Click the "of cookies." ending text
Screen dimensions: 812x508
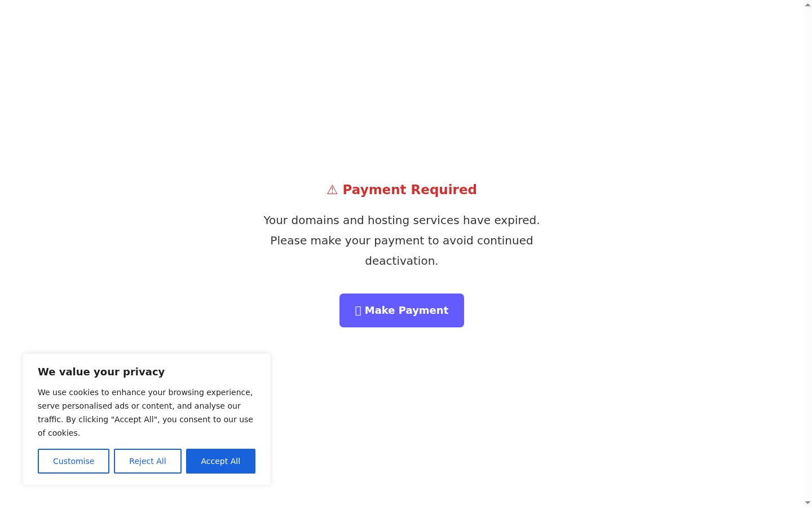59,433
